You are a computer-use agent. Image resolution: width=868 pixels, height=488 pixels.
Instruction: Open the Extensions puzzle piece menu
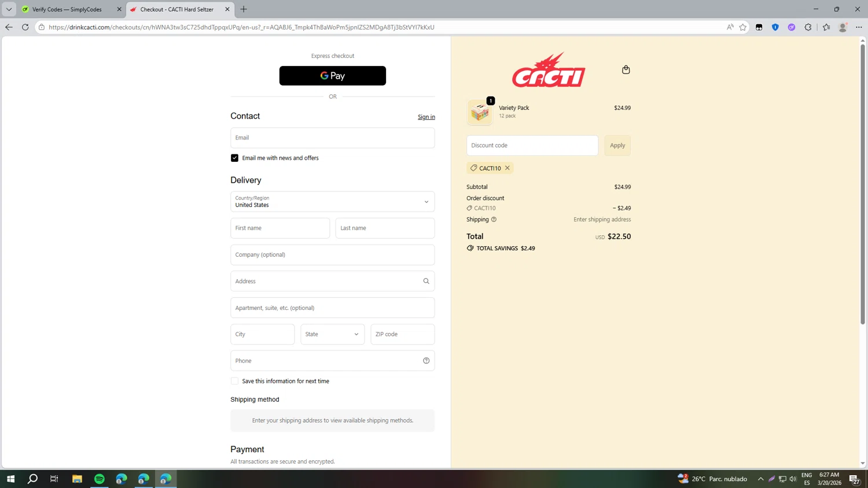(x=808, y=27)
